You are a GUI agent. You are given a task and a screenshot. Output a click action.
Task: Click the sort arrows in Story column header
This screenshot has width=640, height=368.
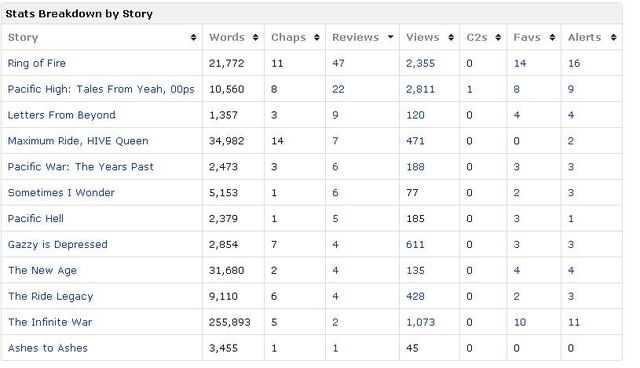pyautogui.click(x=193, y=38)
